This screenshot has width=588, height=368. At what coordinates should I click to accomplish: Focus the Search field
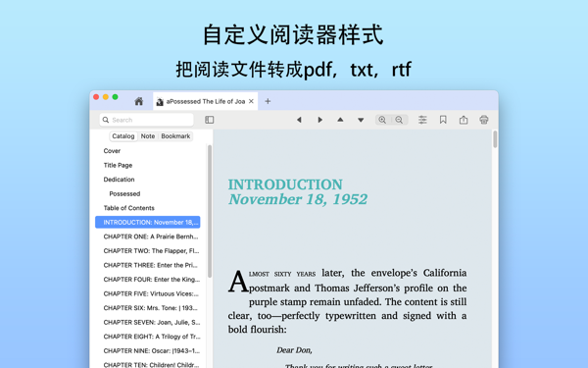pyautogui.click(x=147, y=120)
